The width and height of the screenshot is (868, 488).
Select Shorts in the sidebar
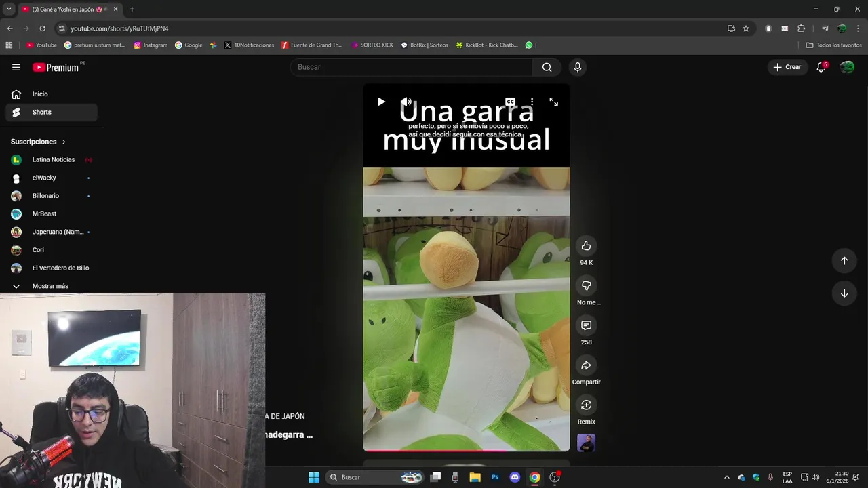point(52,112)
